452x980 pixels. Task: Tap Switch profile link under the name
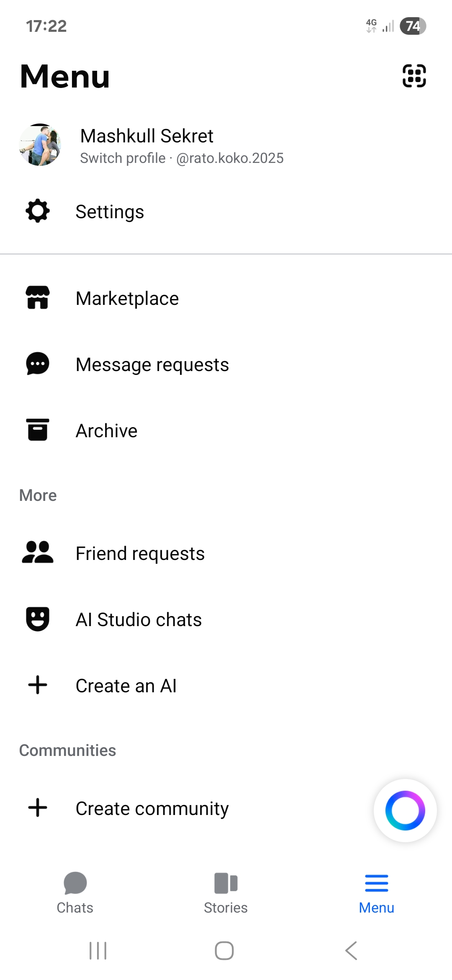tap(123, 158)
